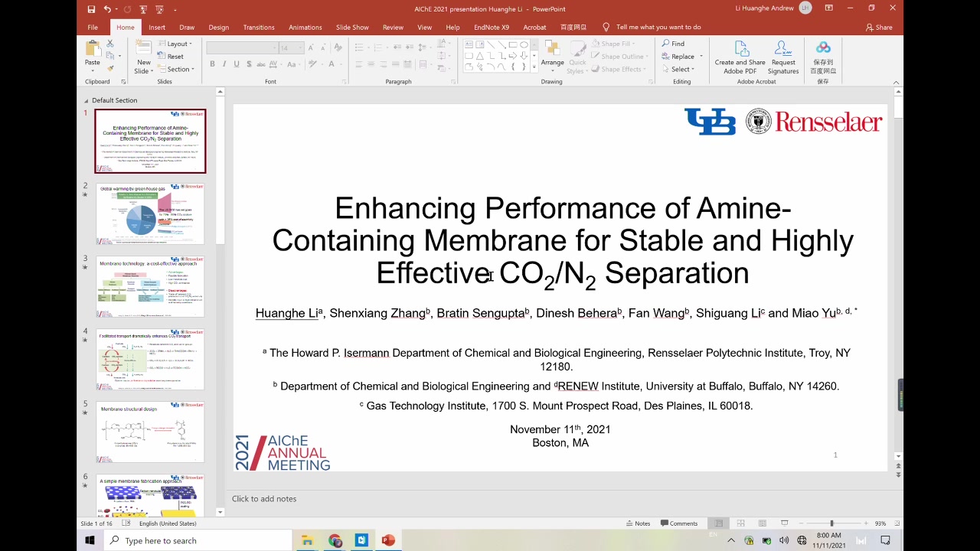Click the volume icon in the system tray
Screen dimensions: 980x551
pos(784,540)
